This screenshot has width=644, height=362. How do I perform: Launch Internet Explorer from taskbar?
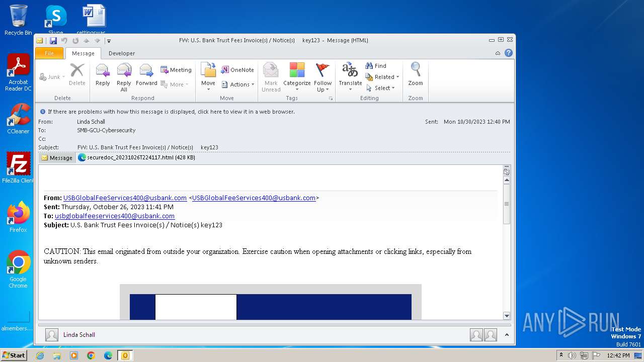click(x=40, y=355)
